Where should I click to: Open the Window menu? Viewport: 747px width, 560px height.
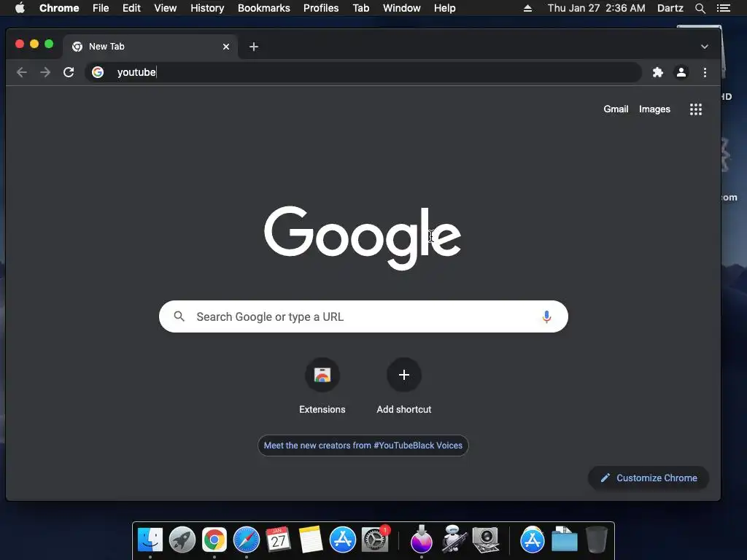(402, 8)
